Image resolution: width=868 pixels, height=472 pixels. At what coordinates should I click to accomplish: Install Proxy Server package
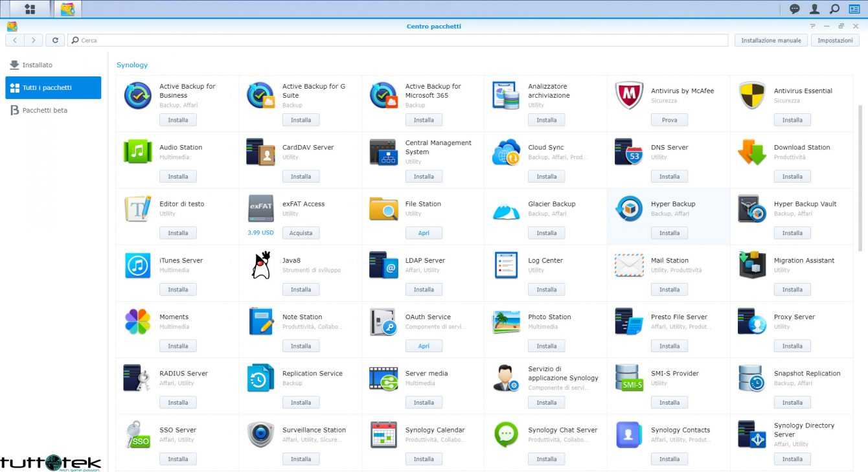pyautogui.click(x=792, y=346)
